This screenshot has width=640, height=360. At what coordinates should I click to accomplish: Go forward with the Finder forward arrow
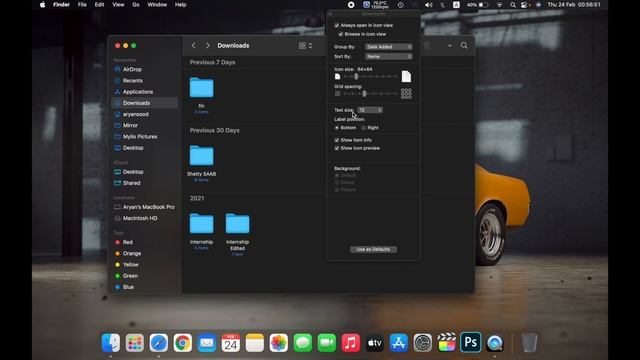point(207,45)
